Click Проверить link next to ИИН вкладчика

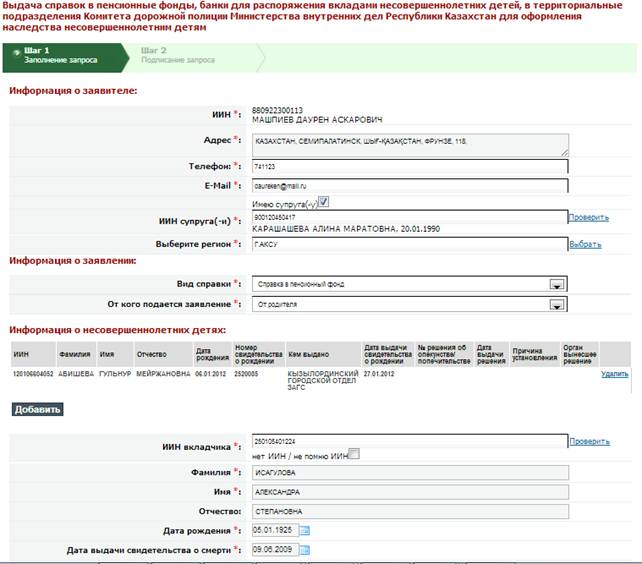pos(588,441)
